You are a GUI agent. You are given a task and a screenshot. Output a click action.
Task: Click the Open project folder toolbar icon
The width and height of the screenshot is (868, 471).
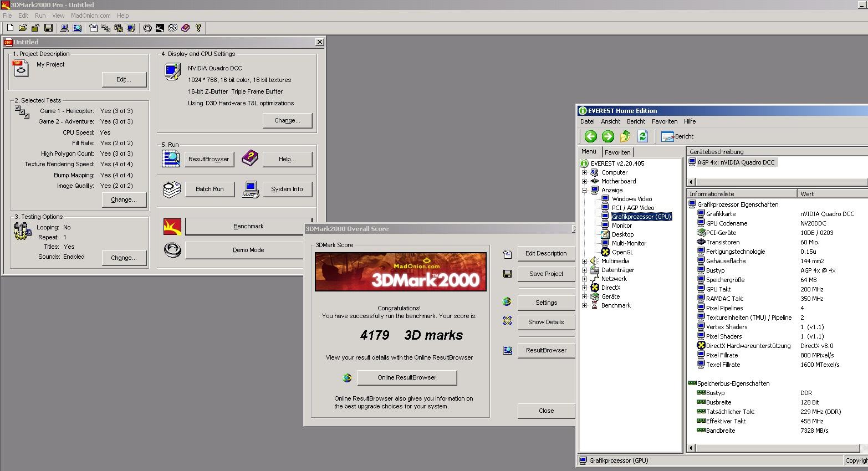pyautogui.click(x=23, y=28)
